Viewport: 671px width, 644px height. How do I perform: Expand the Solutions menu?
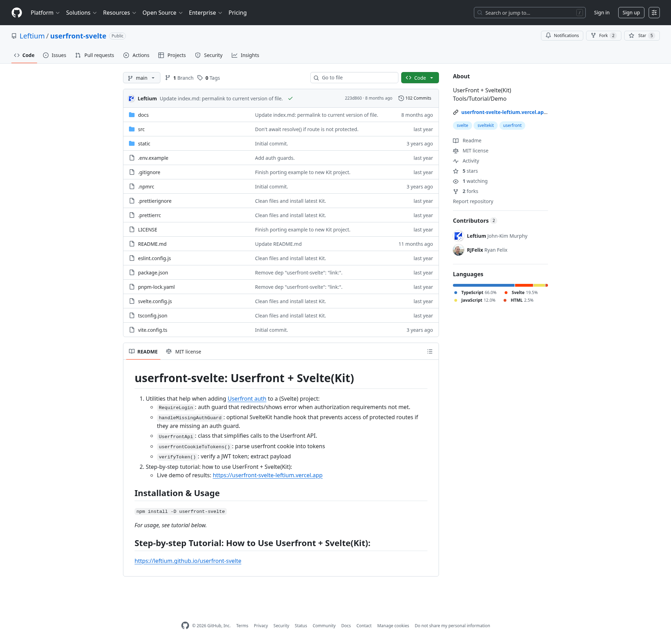81,13
